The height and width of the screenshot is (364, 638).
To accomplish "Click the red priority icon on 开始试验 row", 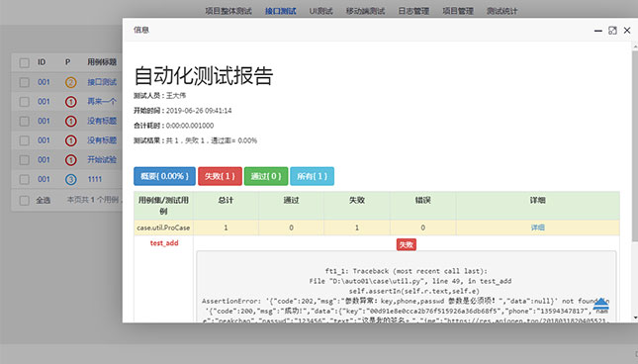I will (x=71, y=160).
